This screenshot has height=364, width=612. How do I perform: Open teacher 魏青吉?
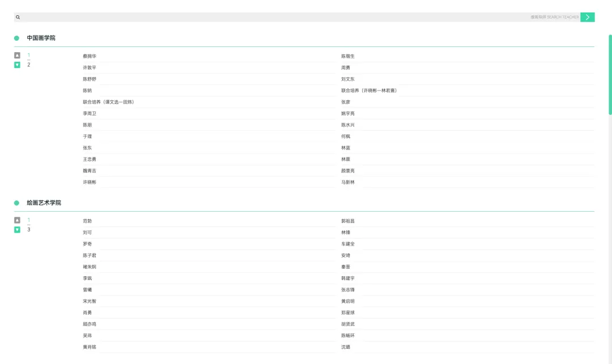pyautogui.click(x=90, y=171)
